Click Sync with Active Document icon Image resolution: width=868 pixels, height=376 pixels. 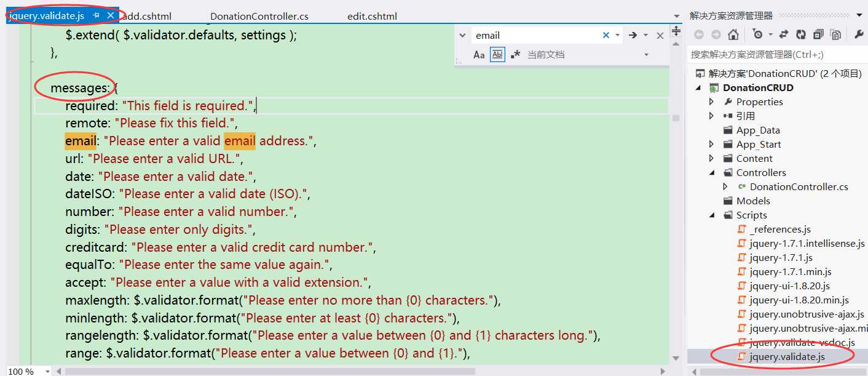(x=784, y=34)
